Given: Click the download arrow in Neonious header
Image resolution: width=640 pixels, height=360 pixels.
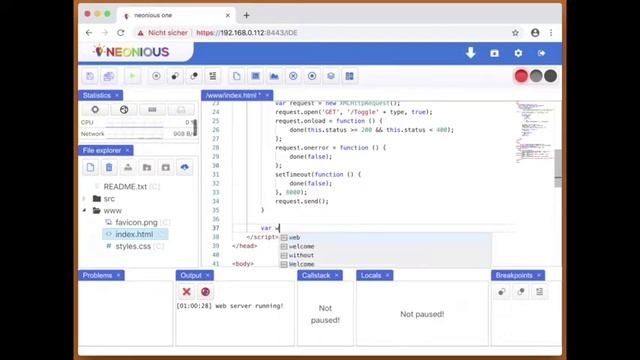Looking at the screenshot, I should 471,53.
